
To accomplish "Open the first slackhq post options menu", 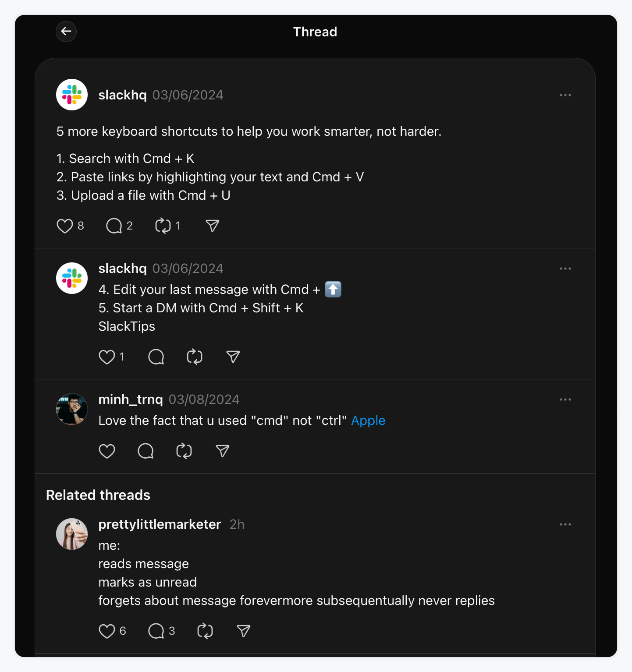I will (566, 95).
